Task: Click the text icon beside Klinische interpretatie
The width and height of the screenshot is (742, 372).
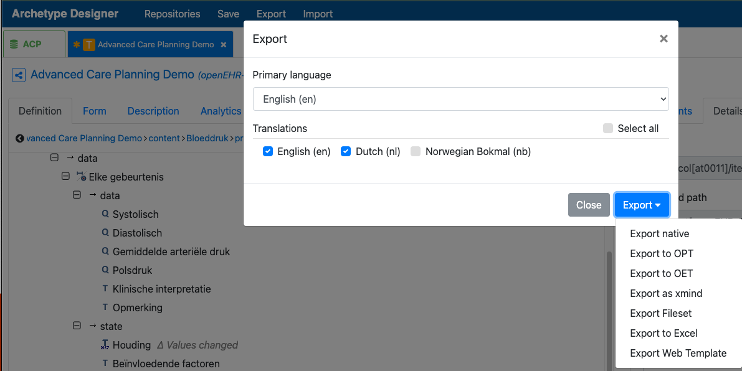Action: pyautogui.click(x=105, y=289)
